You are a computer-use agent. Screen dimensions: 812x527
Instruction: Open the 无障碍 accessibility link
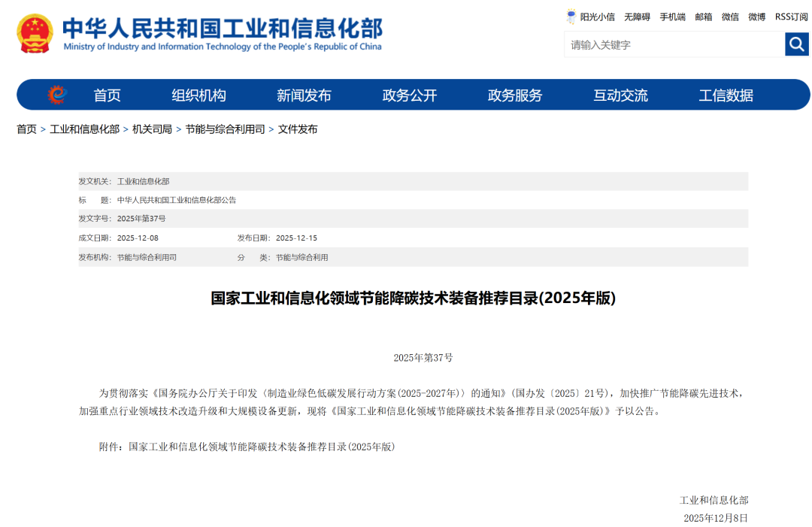pyautogui.click(x=635, y=17)
